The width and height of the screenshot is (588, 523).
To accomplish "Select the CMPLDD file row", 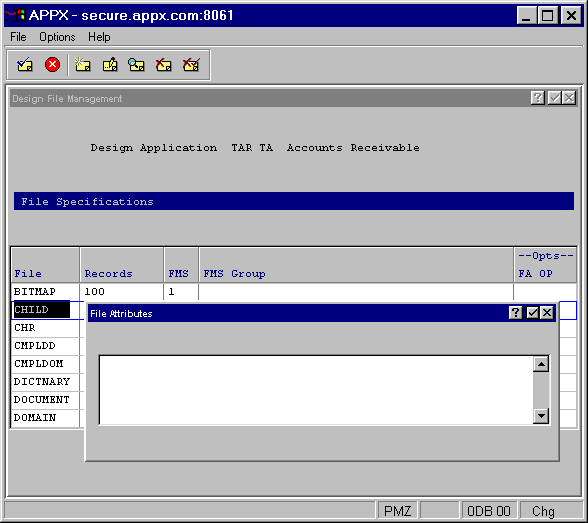I will (45, 346).
